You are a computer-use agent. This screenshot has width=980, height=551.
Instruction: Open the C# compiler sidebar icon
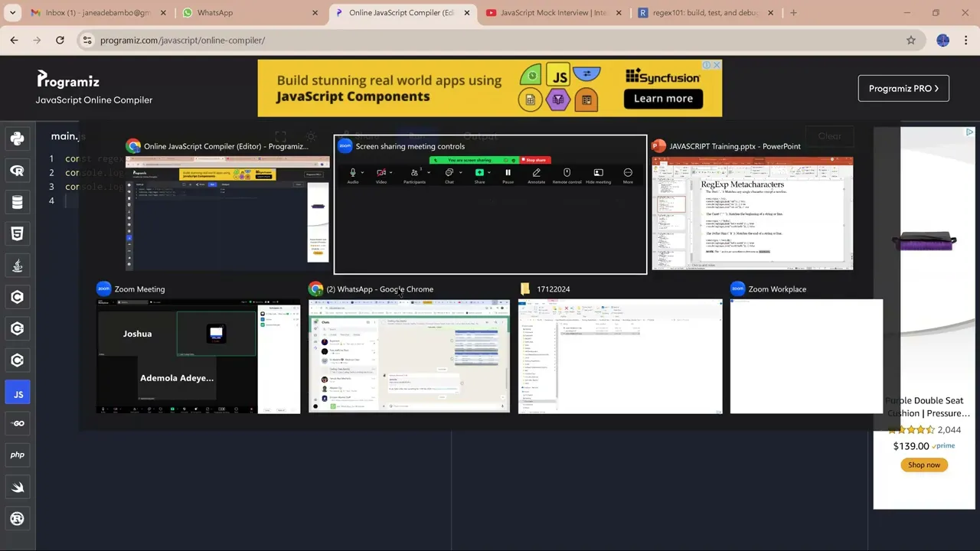[18, 360]
